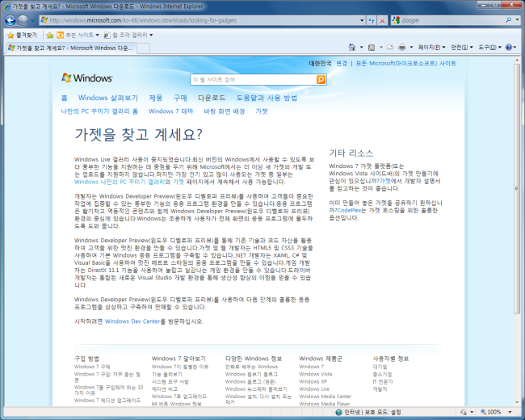Viewport: 525px width, 420px height.
Task: Click the scrollbar down arrow
Action: [517, 402]
